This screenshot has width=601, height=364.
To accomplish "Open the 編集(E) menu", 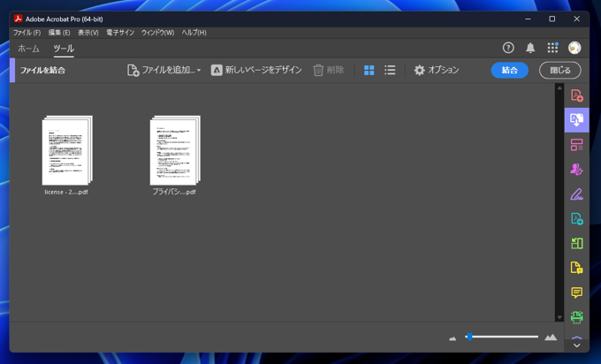I will [59, 33].
